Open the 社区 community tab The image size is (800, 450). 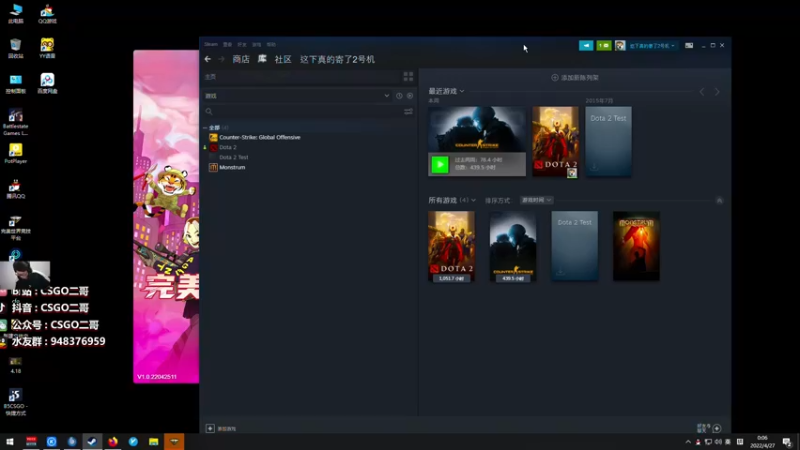tap(283, 59)
